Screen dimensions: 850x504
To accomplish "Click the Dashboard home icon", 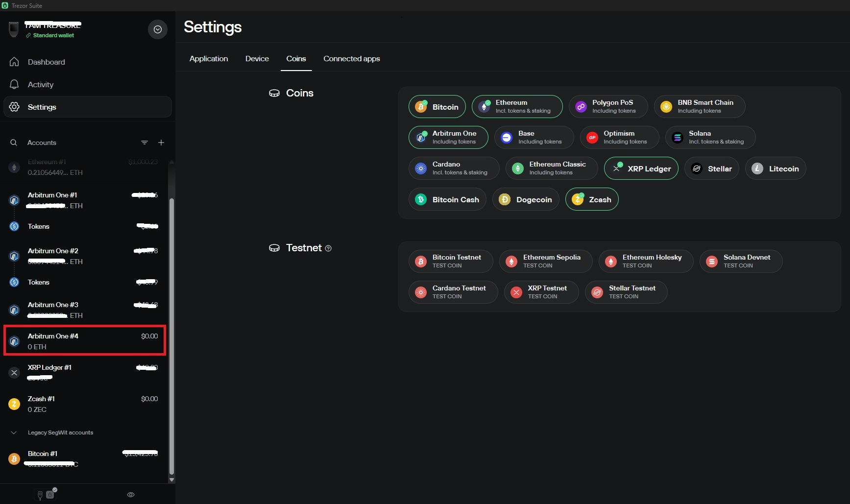I will 14,62.
